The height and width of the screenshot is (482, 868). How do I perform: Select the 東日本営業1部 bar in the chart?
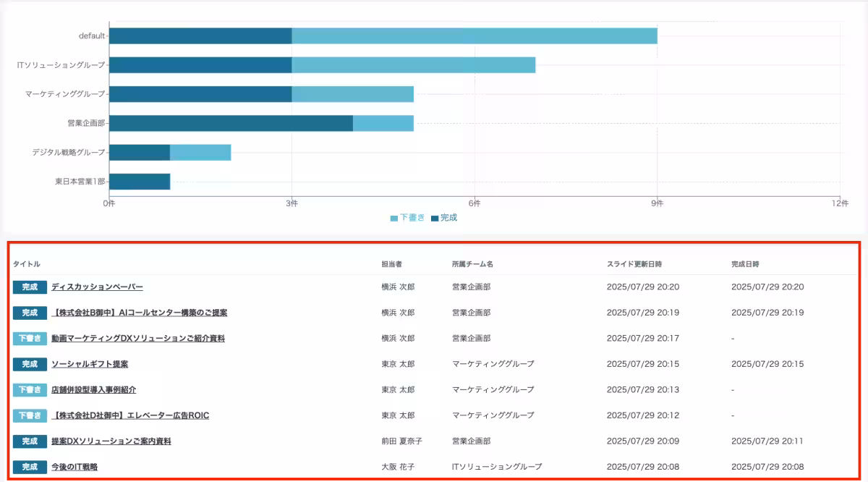[x=140, y=182]
